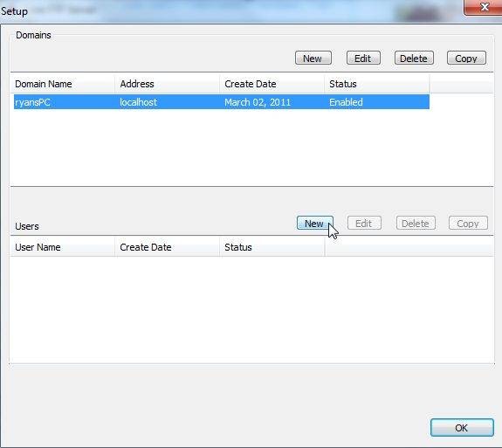The width and height of the screenshot is (502, 448).
Task: Click Edit button in Users section
Action: click(364, 223)
